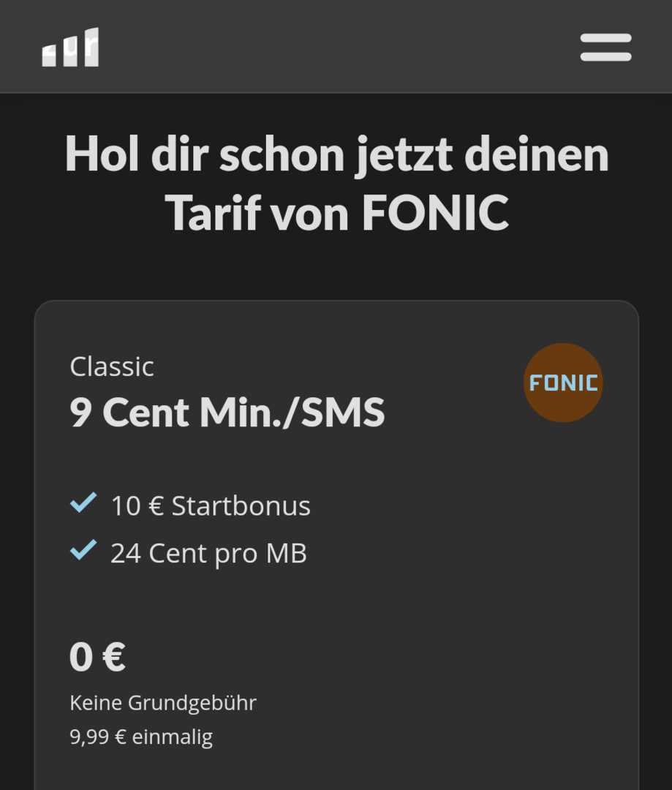Click the header bar between logo and menu

click(336, 48)
